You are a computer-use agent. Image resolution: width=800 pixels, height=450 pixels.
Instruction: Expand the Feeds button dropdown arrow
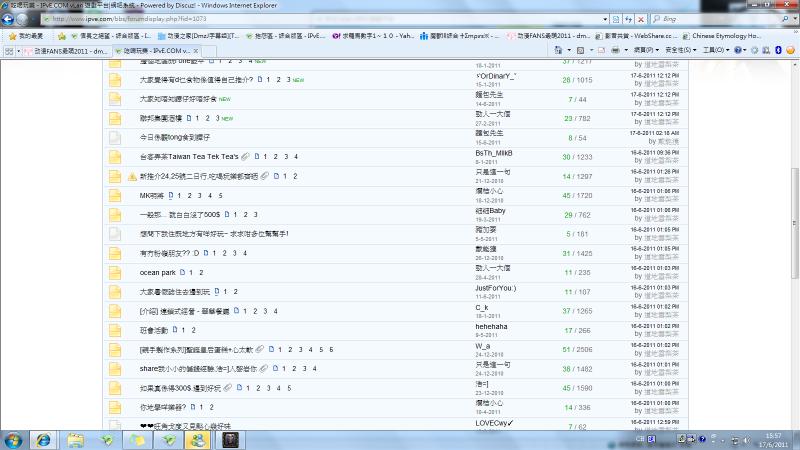coord(591,50)
